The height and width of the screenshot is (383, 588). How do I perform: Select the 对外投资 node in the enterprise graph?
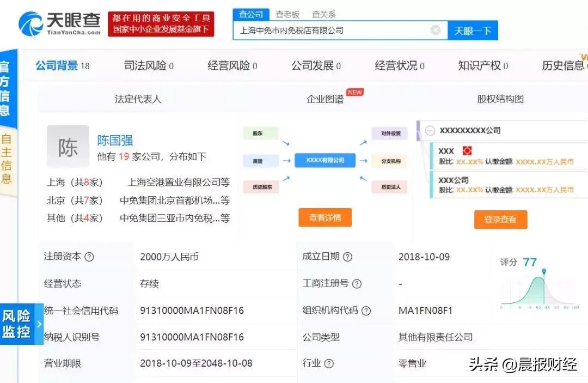point(389,132)
